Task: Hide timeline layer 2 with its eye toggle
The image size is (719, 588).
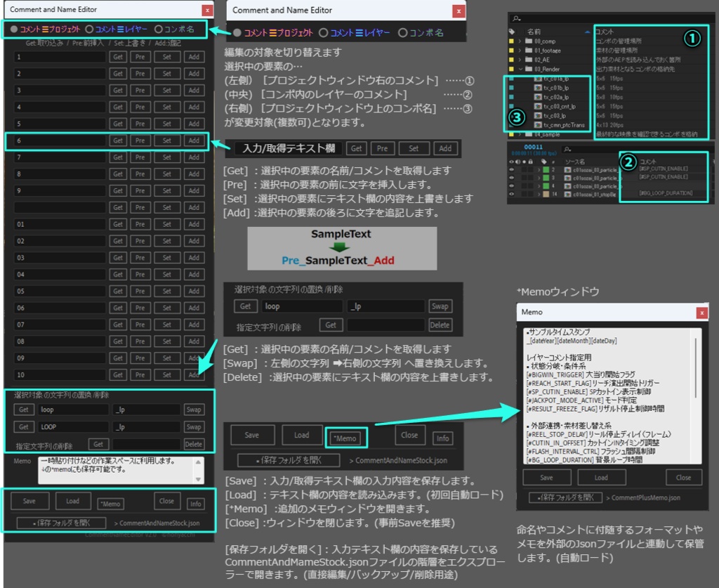Action: pyautogui.click(x=512, y=170)
